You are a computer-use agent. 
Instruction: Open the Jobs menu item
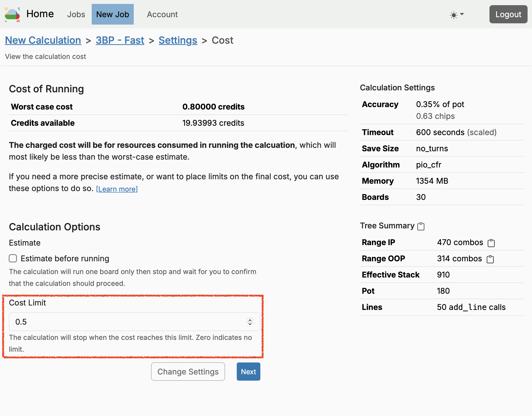[76, 14]
